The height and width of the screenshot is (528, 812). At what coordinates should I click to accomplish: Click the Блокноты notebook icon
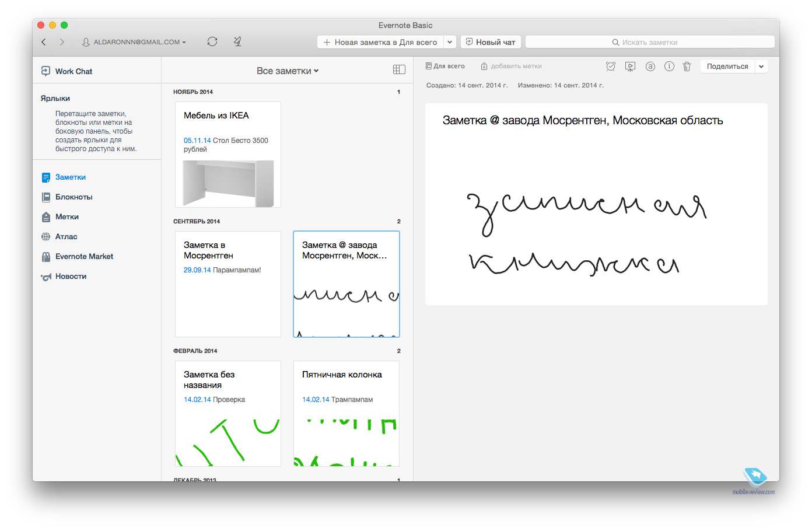coord(46,197)
